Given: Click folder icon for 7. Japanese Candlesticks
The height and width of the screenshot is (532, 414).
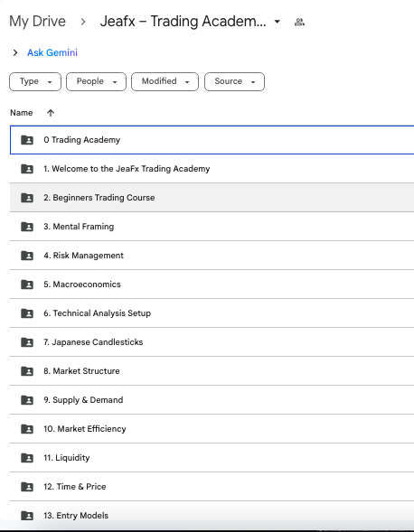Looking at the screenshot, I should tap(27, 342).
